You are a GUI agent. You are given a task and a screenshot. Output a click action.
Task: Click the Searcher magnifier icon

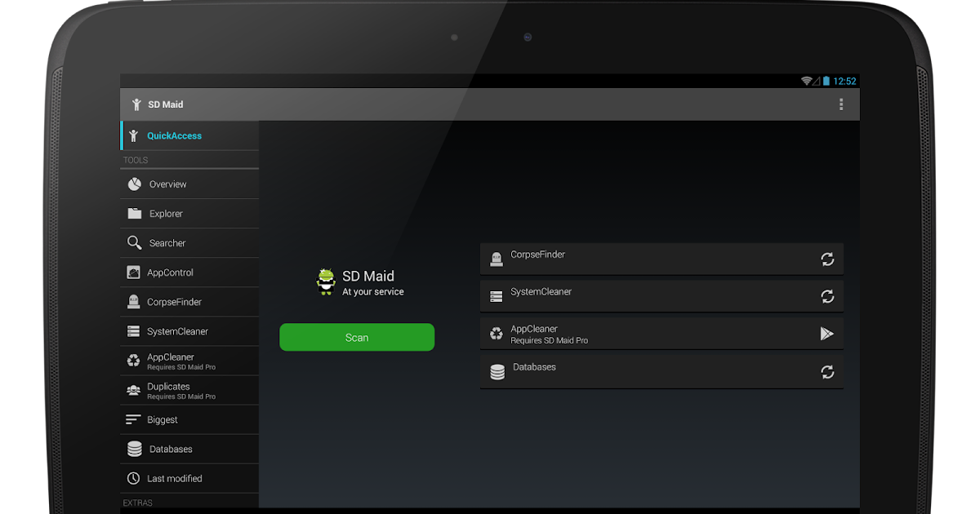(x=135, y=243)
